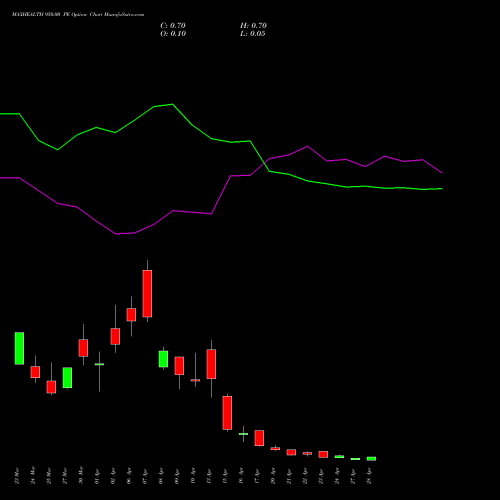Click the green candlestick above 08 Apr
The width and height of the screenshot is (500, 500).
coord(163,359)
